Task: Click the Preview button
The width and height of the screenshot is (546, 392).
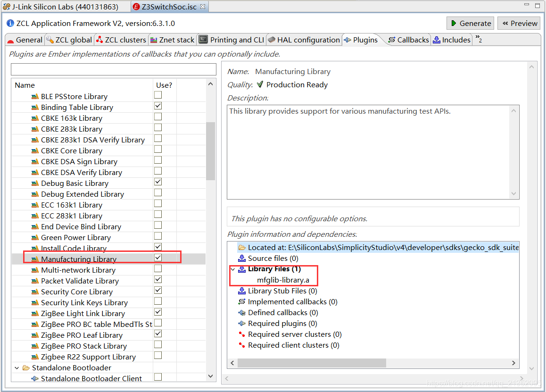Action: coord(519,23)
